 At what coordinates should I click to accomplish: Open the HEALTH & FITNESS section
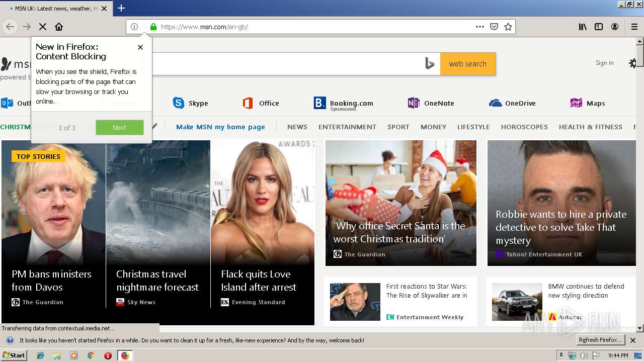coord(591,127)
